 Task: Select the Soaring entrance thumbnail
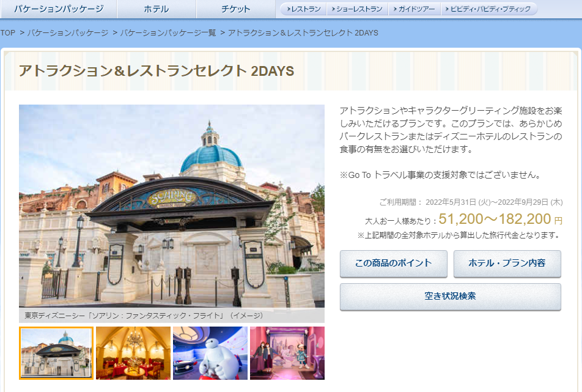pos(56,353)
